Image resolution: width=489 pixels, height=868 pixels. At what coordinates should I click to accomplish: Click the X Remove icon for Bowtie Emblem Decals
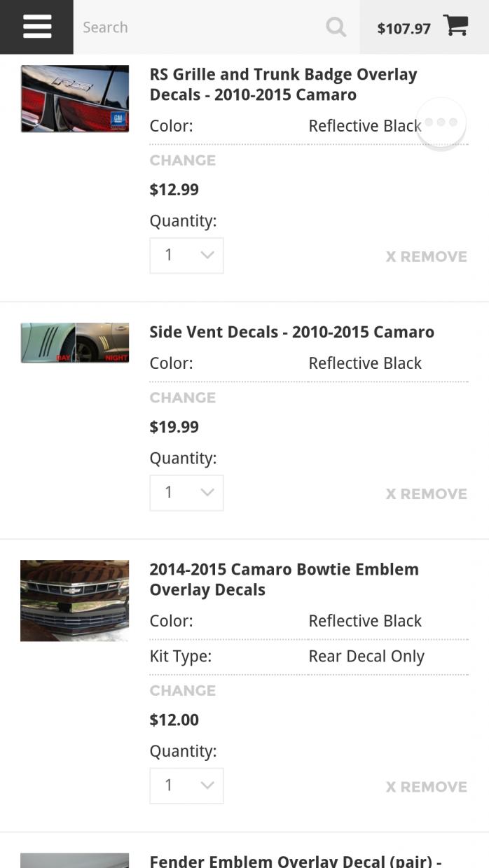pos(426,785)
